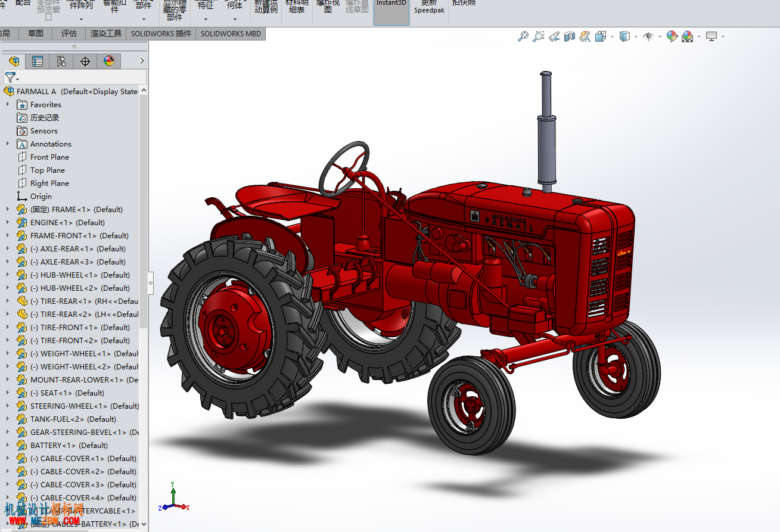Open the Apply Scene icon
The height and width of the screenshot is (532, 780).
click(x=687, y=36)
